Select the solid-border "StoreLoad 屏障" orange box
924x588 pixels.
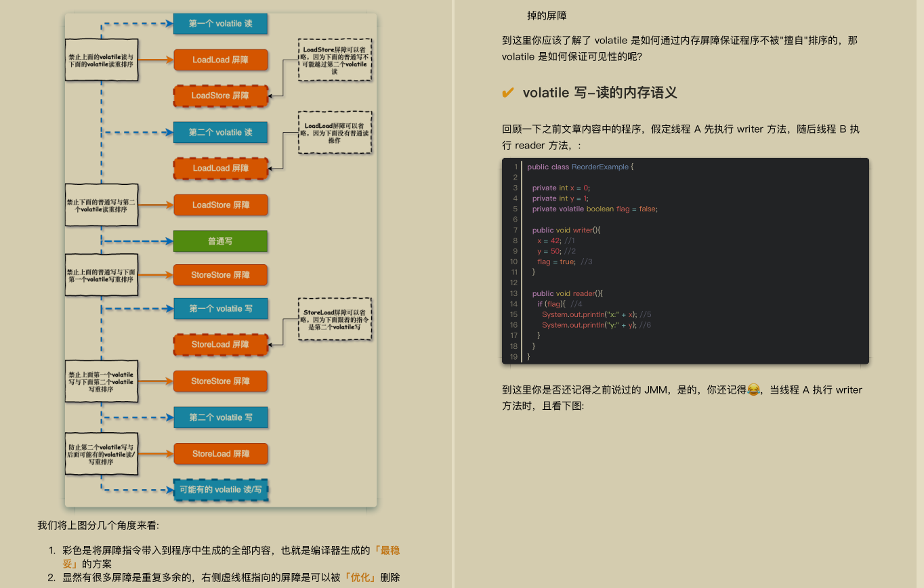pos(221,453)
